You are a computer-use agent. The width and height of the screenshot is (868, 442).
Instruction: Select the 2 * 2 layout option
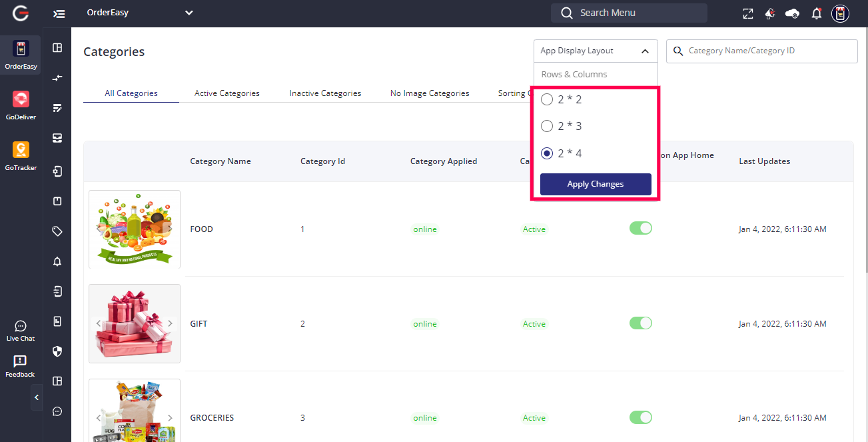[547, 99]
